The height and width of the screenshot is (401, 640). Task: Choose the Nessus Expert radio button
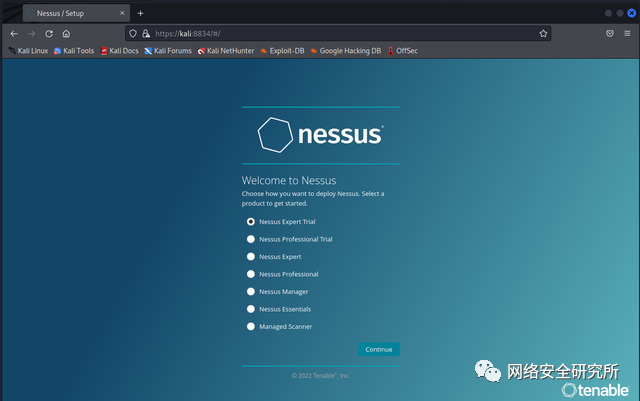pyautogui.click(x=251, y=256)
